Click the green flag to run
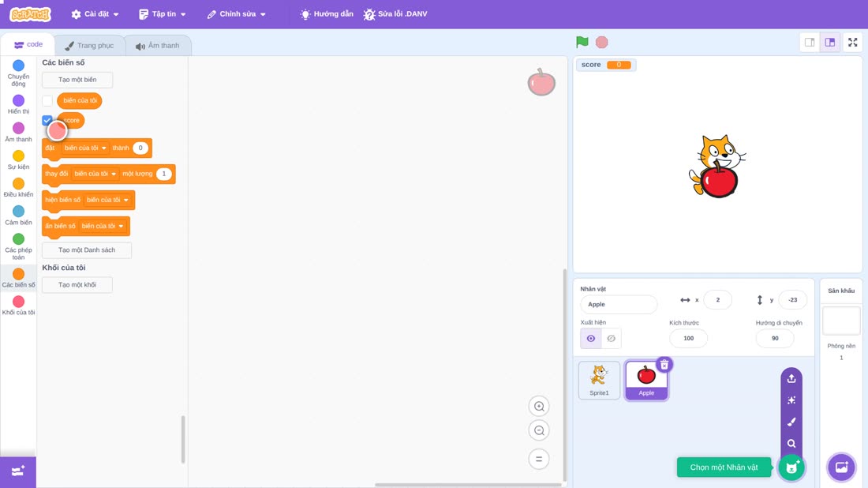The image size is (868, 488). point(582,42)
